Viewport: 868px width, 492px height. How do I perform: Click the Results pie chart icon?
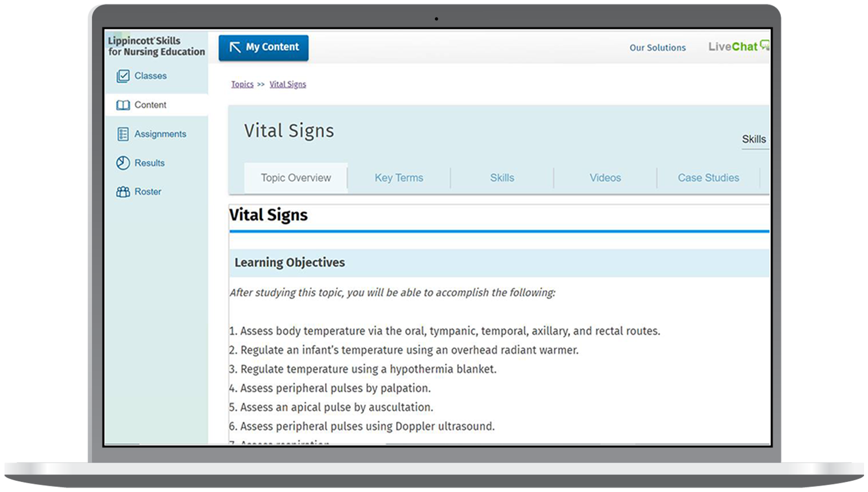(123, 163)
